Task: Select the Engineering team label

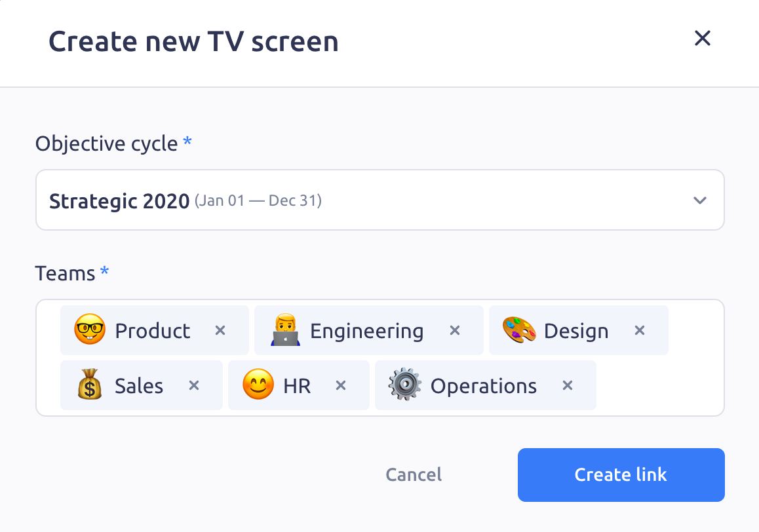Action: [x=367, y=332]
